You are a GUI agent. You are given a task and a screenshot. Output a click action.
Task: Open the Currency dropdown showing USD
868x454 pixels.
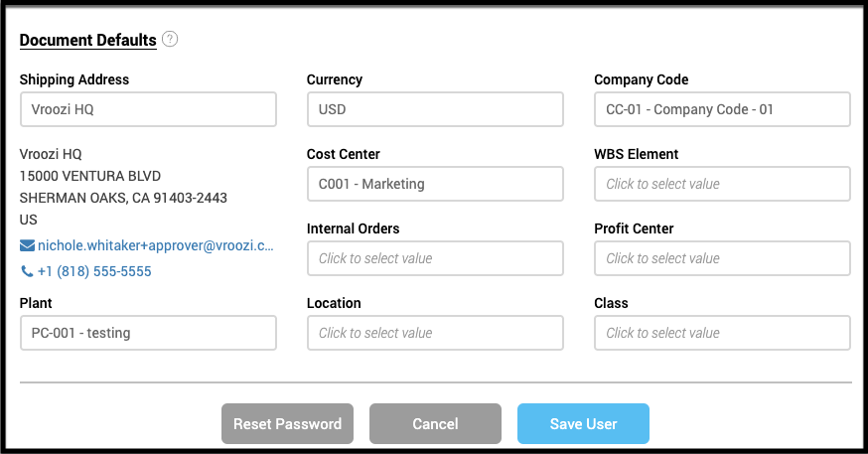(x=435, y=109)
